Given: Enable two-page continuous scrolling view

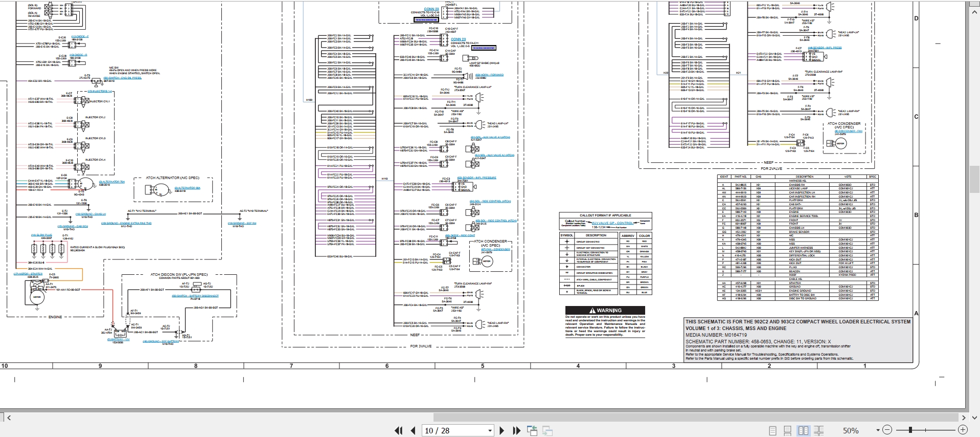Looking at the screenshot, I should 818,431.
